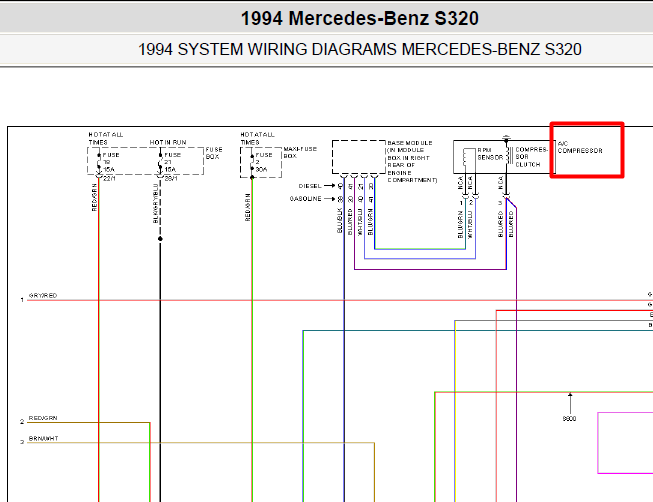Screen dimensions: 653x502
Task: Select the "DIESEL" pin row label
Action: pos(310,186)
